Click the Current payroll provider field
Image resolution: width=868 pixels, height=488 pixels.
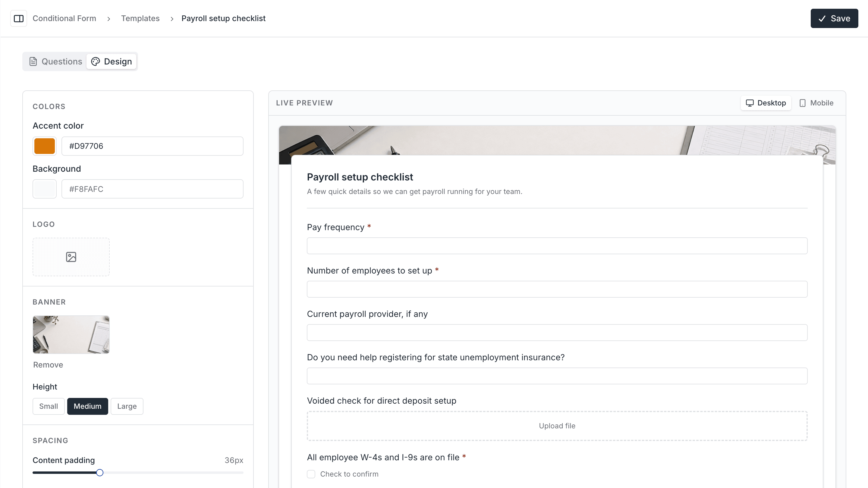point(557,333)
